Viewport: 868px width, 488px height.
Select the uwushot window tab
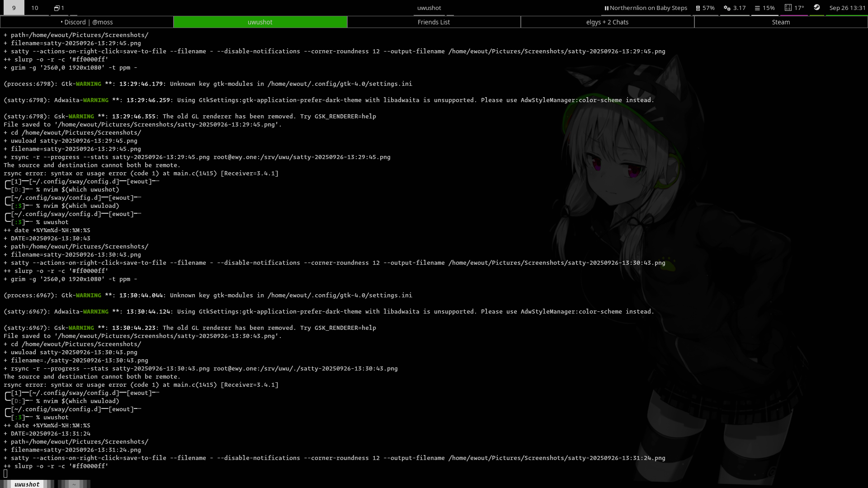coord(260,22)
